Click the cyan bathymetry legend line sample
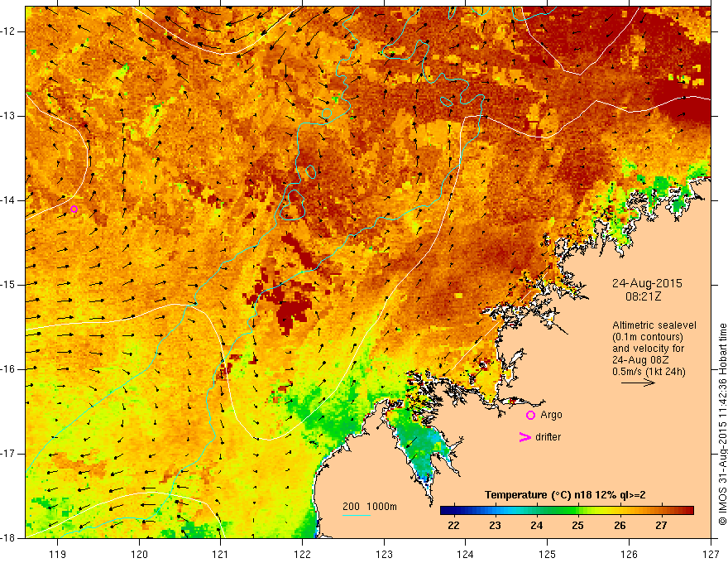 pos(357,515)
